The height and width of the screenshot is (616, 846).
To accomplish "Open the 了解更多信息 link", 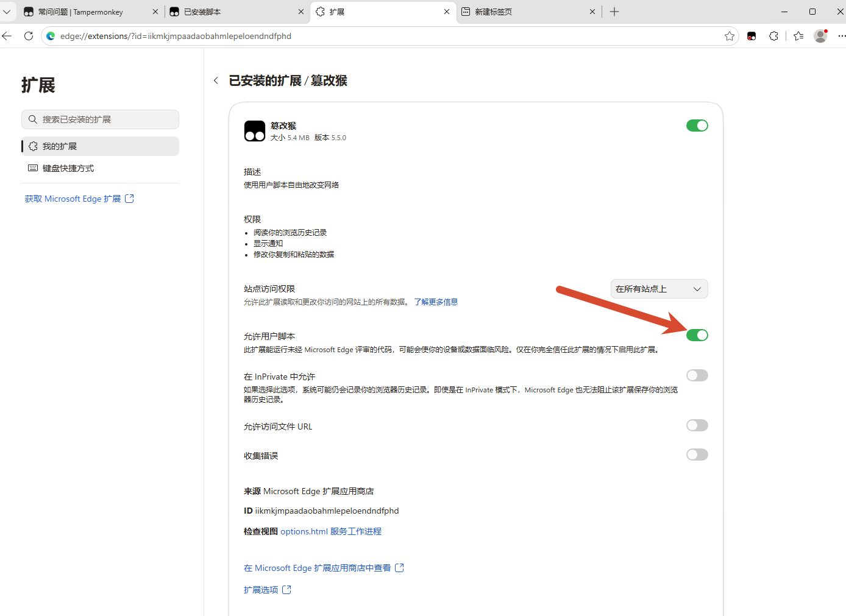I will coord(436,302).
